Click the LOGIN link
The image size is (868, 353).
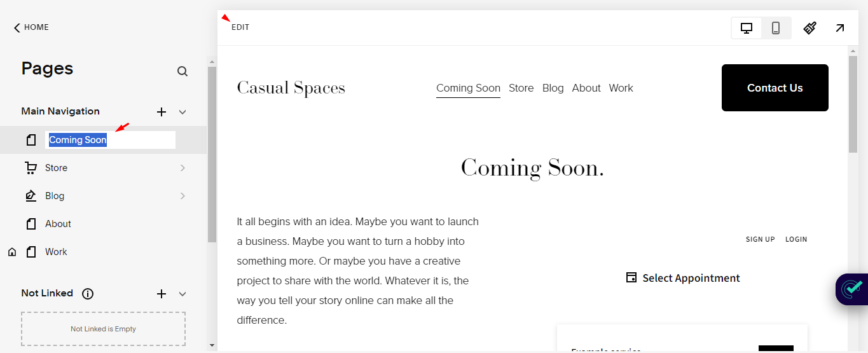796,240
